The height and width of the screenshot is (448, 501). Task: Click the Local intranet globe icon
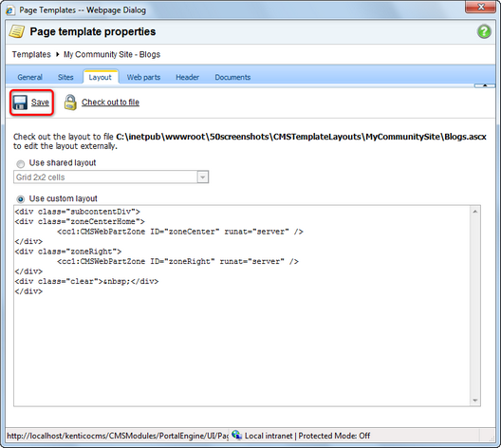coord(237,436)
